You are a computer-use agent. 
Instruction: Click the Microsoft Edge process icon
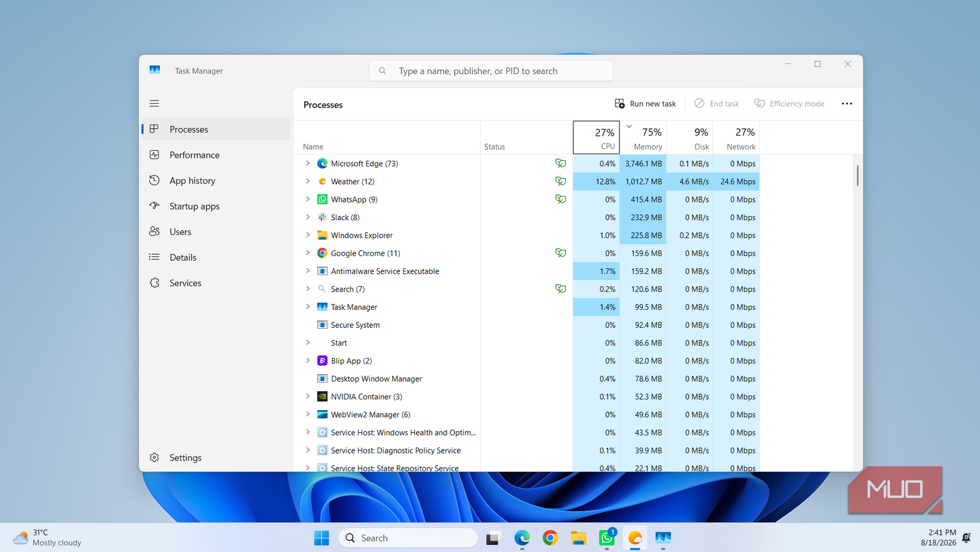pyautogui.click(x=322, y=163)
